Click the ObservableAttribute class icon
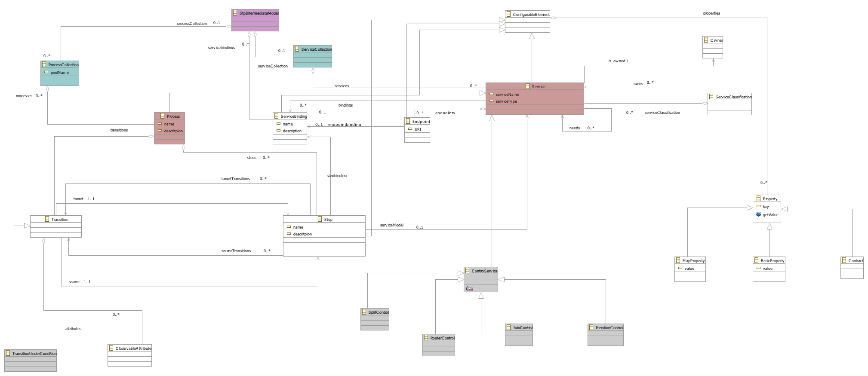This screenshot has width=868, height=376. pyautogui.click(x=111, y=348)
